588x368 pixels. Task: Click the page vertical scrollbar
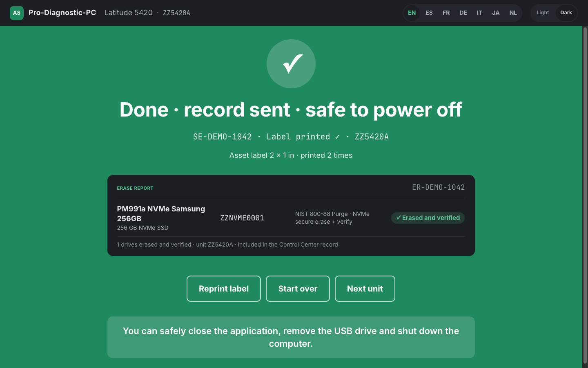pyautogui.click(x=585, y=196)
